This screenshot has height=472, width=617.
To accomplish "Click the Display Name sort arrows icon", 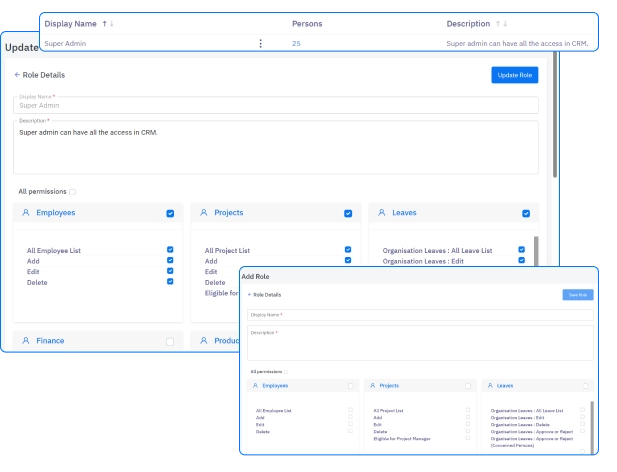I will tap(106, 23).
